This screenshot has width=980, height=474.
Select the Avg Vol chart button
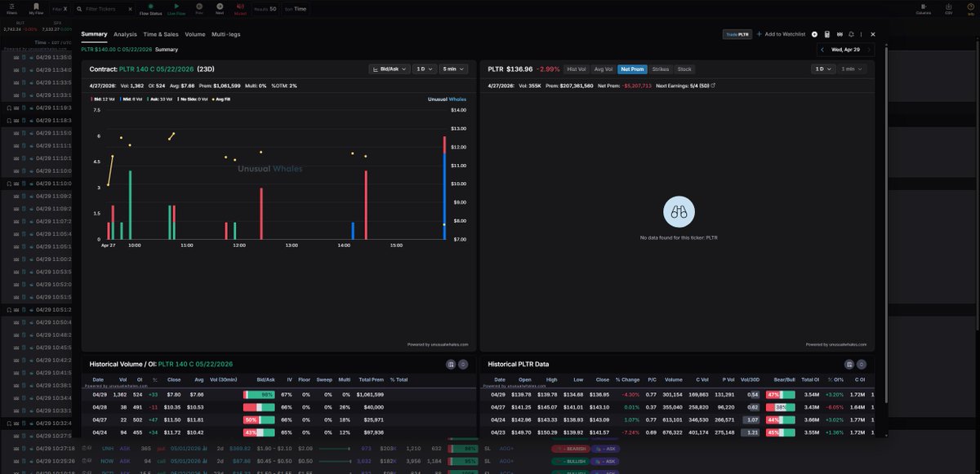tap(604, 69)
